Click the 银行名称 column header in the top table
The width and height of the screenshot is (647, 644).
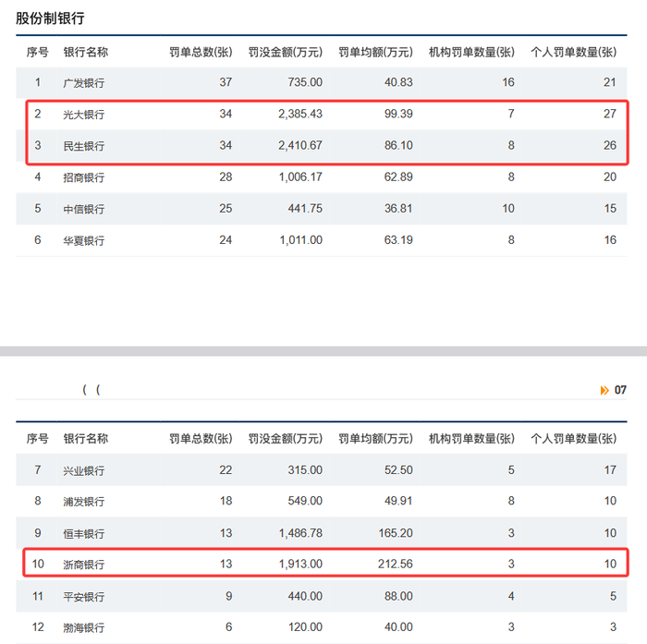(x=85, y=53)
